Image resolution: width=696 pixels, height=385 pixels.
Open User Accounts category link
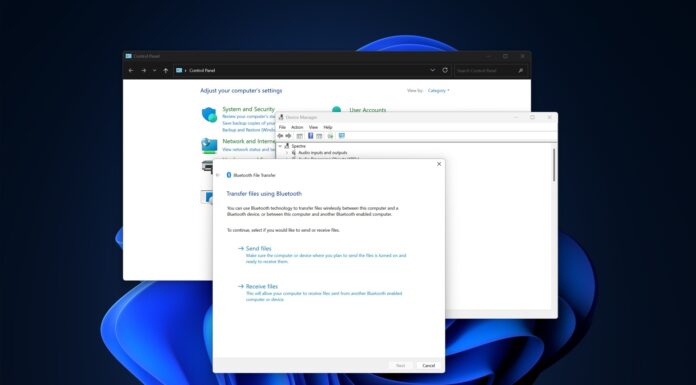coord(368,110)
